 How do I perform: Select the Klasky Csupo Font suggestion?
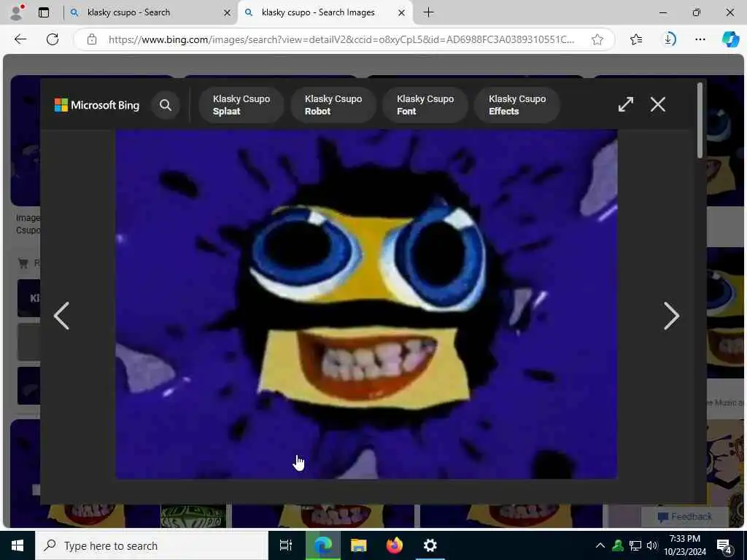click(425, 105)
